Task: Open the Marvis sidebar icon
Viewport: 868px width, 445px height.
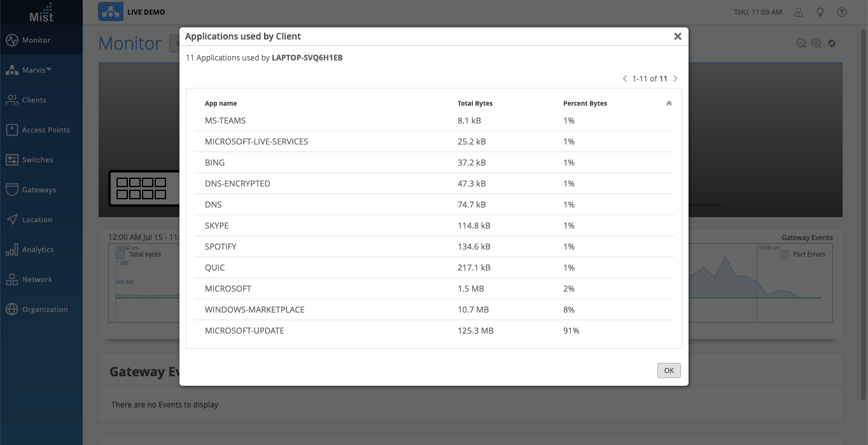Action: tap(12, 70)
